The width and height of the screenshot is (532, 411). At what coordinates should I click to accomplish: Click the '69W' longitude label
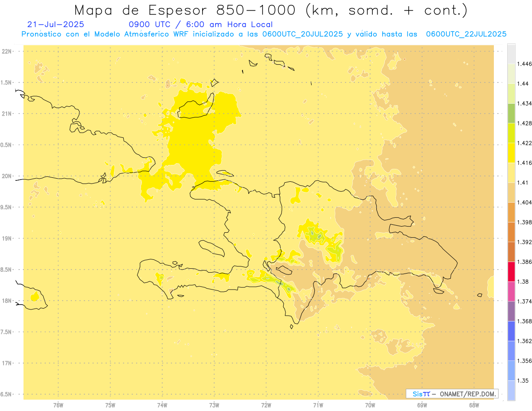(422, 405)
